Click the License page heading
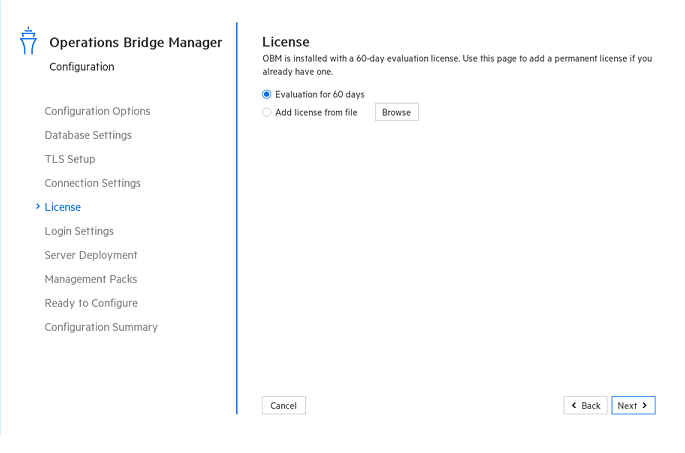 pyautogui.click(x=286, y=42)
